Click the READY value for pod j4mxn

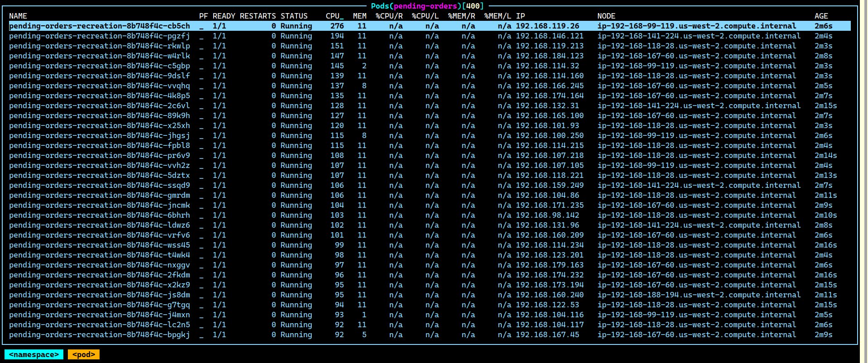219,315
